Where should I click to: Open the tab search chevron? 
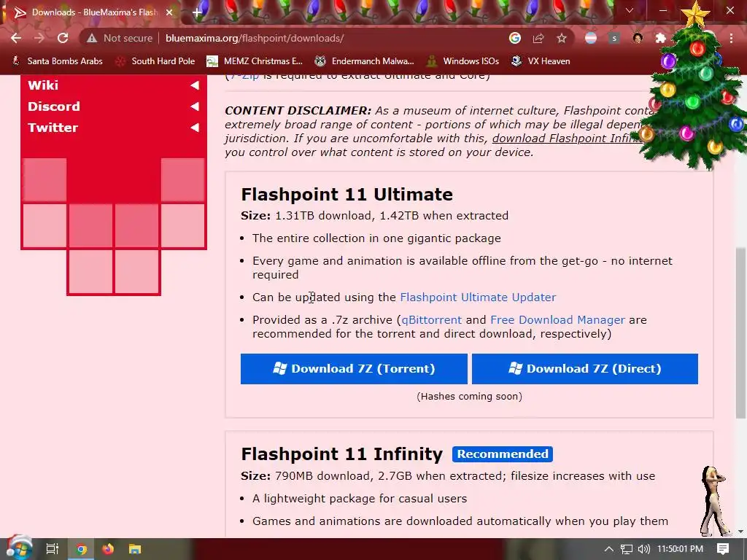(x=630, y=10)
